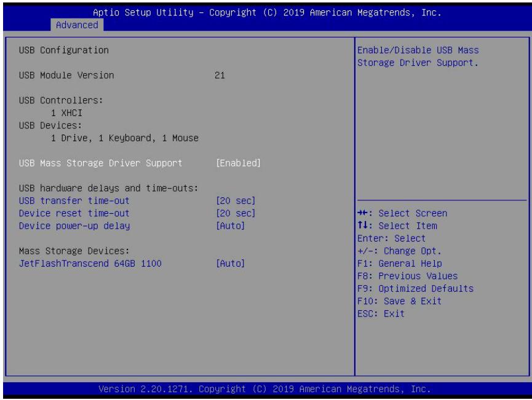Click the F8: Previous Values hint

[408, 276]
